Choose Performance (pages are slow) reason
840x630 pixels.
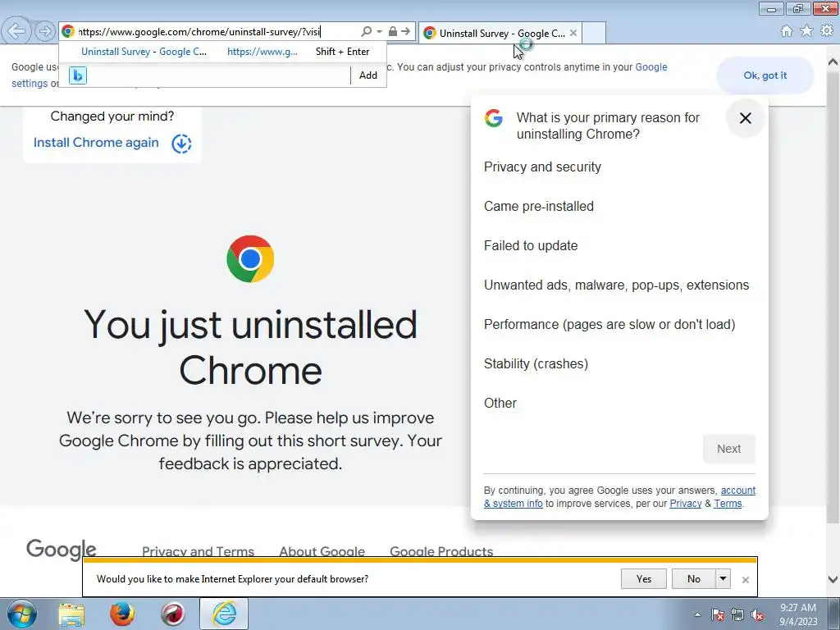pyautogui.click(x=609, y=325)
